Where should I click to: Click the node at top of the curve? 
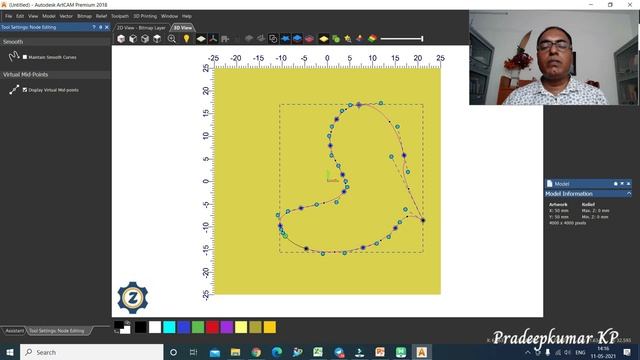point(359,105)
